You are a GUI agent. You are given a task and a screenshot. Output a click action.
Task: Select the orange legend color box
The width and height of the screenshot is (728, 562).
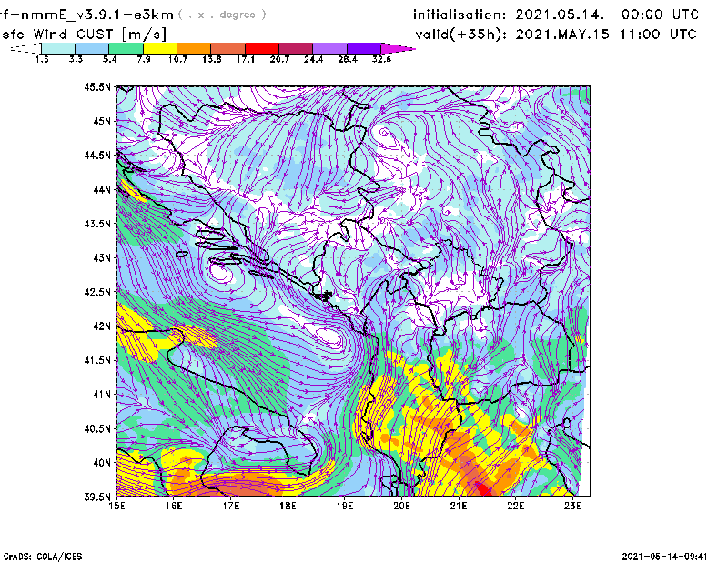(194, 48)
